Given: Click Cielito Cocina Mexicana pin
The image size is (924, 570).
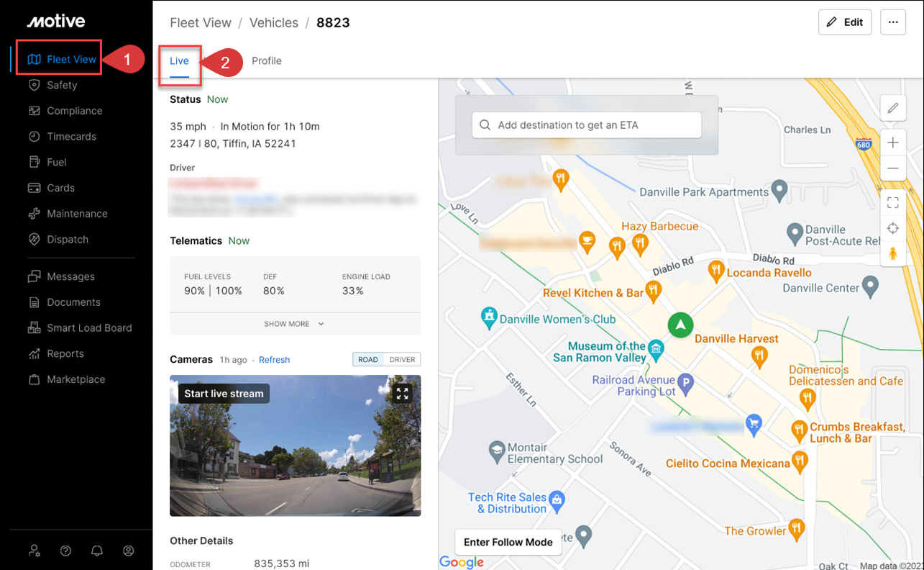Looking at the screenshot, I should (x=799, y=460).
